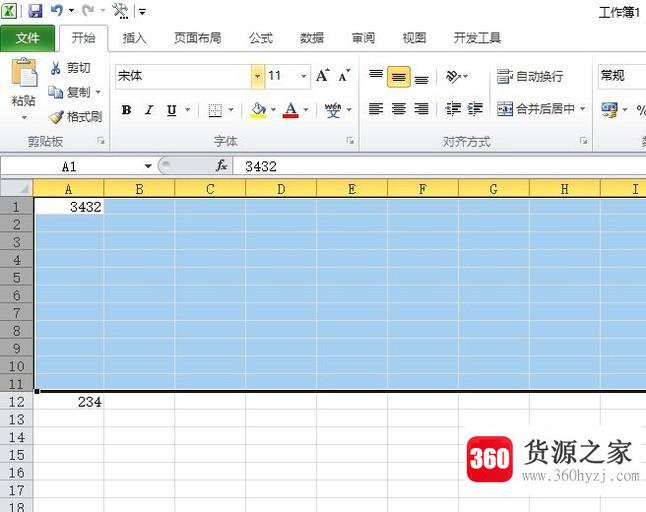Open the 字体 font dialog launcher

(350, 141)
